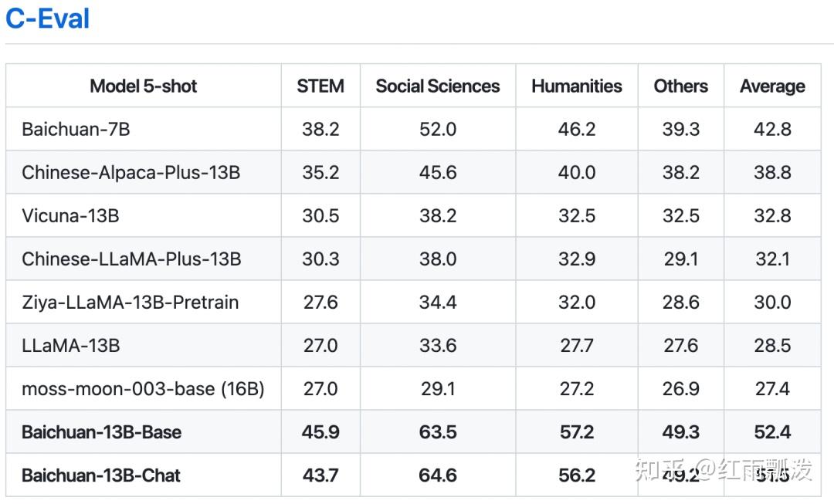
Task: Select the Ziya-LLaMA-13B-Pretrain model name
Action: coord(130,302)
